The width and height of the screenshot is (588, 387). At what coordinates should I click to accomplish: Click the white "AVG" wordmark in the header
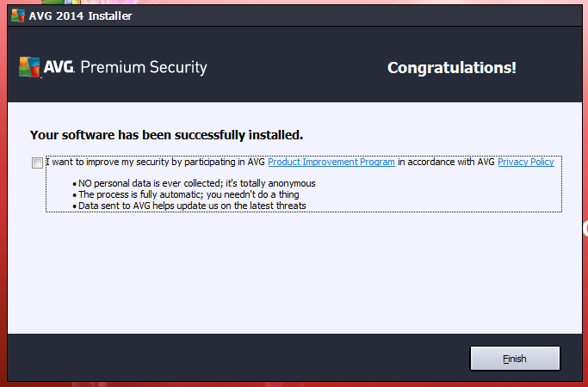[59, 67]
